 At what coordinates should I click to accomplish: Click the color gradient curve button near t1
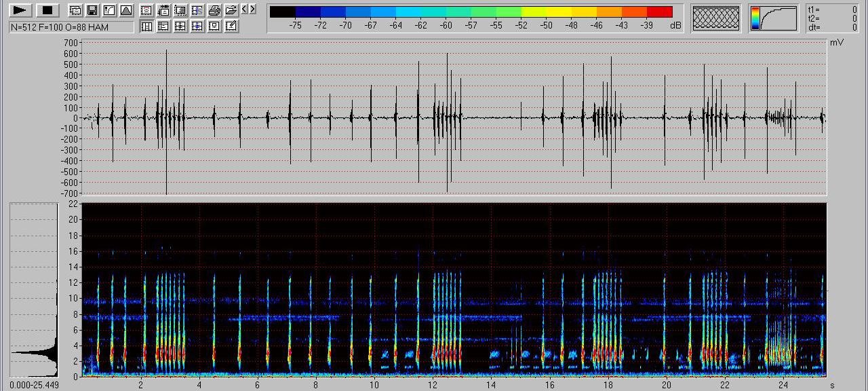pyautogui.click(x=774, y=18)
